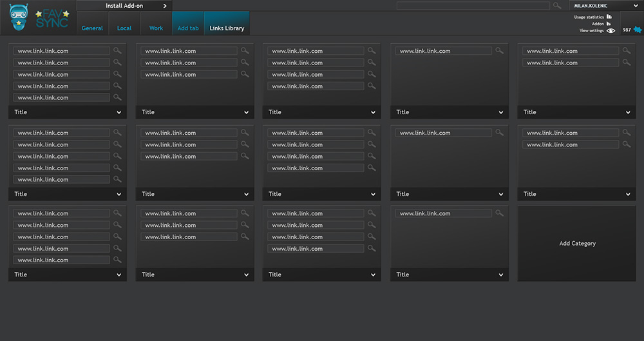
Task: Click the Add tab button
Action: (188, 28)
